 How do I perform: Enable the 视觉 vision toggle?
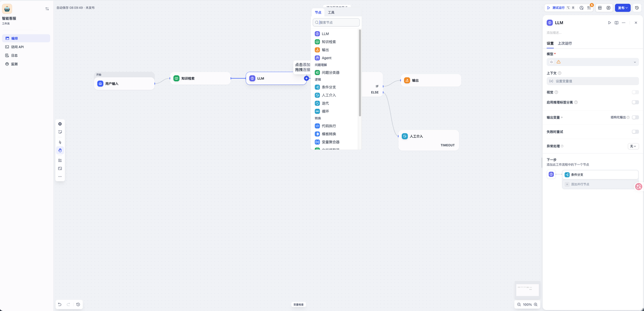(x=635, y=93)
